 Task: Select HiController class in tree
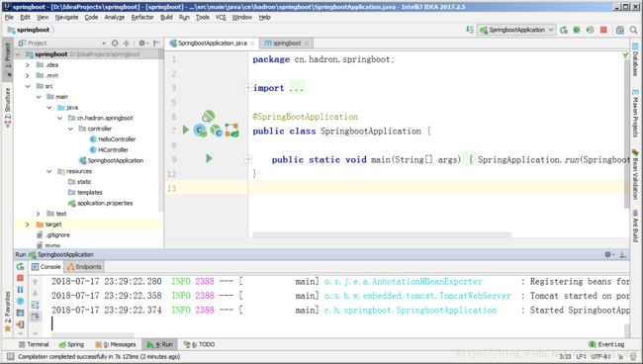[109, 150]
